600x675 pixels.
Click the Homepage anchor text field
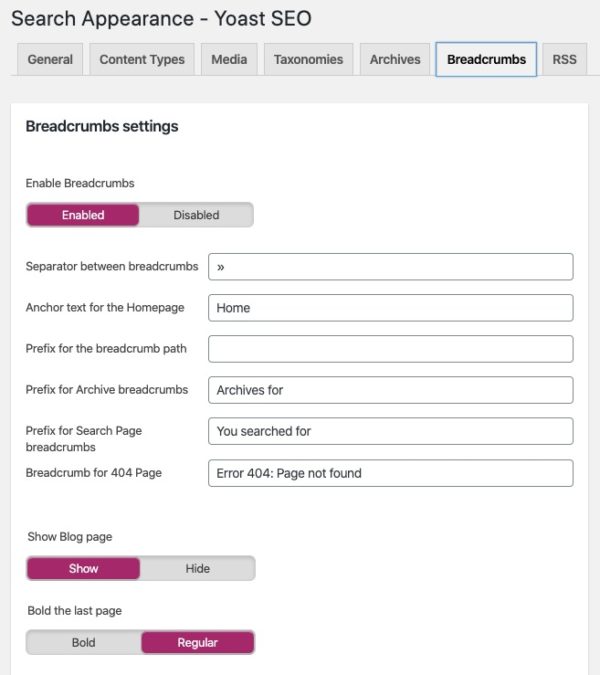coord(391,308)
